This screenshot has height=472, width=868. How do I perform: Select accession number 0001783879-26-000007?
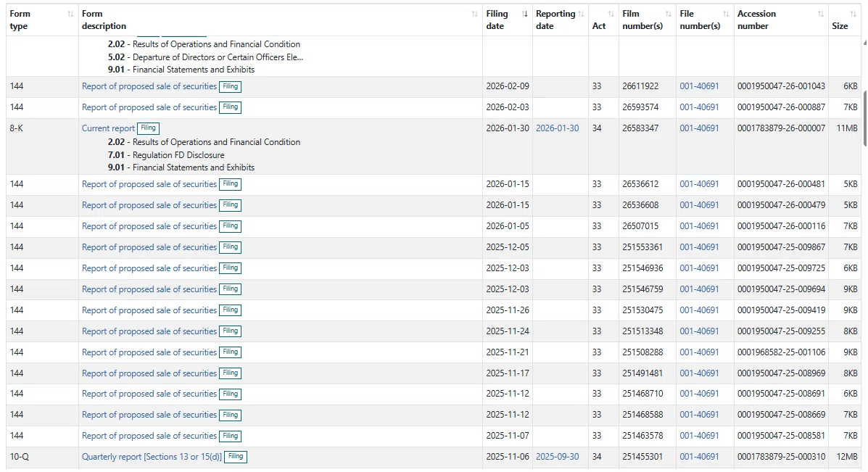click(x=781, y=128)
